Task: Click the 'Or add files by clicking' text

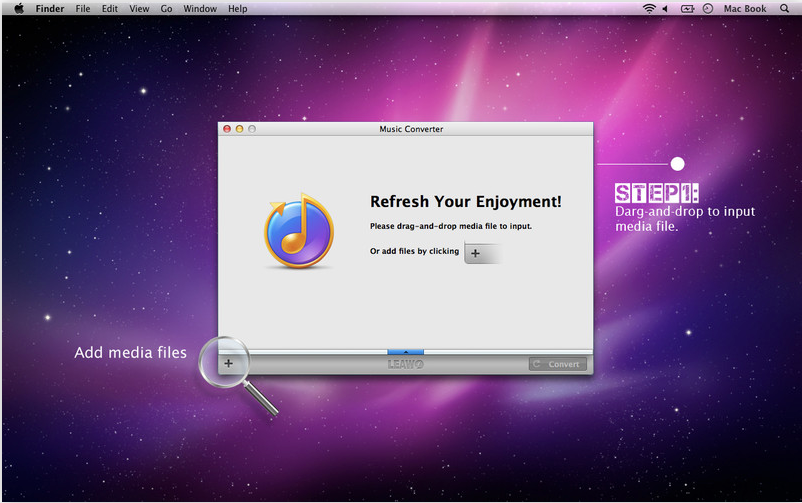Action: 414,251
